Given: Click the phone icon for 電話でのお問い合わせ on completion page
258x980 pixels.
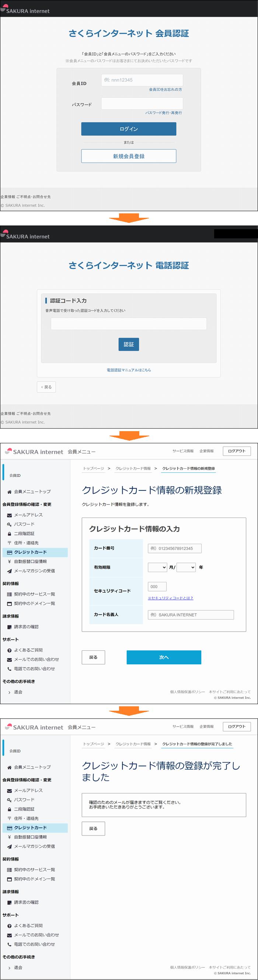Looking at the screenshot, I should [10, 944].
